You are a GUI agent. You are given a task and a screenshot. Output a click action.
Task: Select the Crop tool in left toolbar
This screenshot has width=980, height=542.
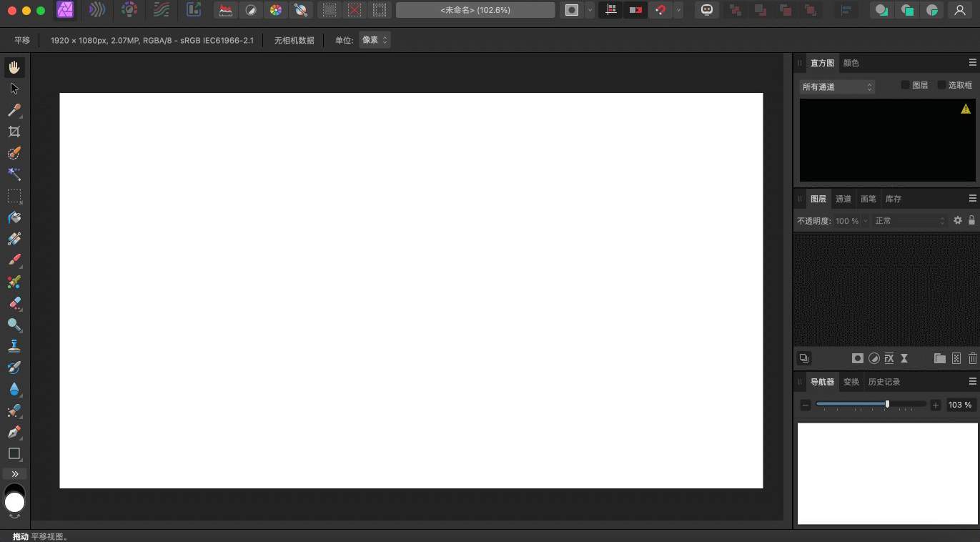click(x=14, y=132)
